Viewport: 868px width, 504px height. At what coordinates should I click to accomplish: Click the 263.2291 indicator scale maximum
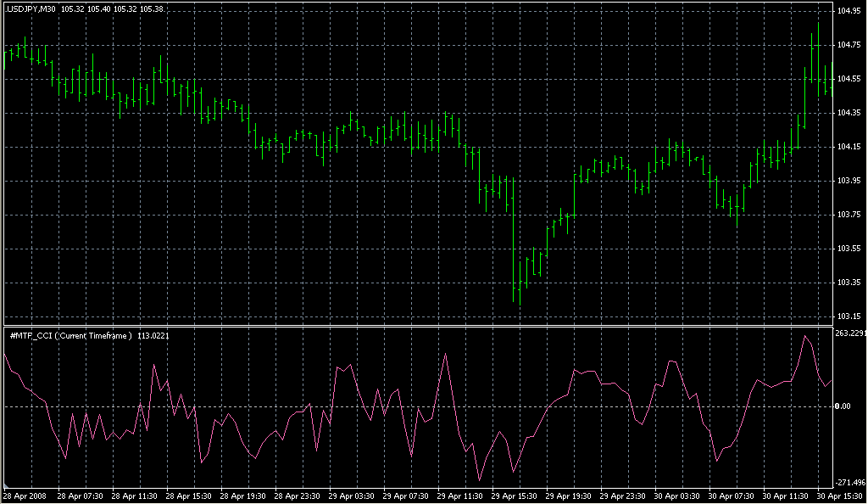pos(850,333)
